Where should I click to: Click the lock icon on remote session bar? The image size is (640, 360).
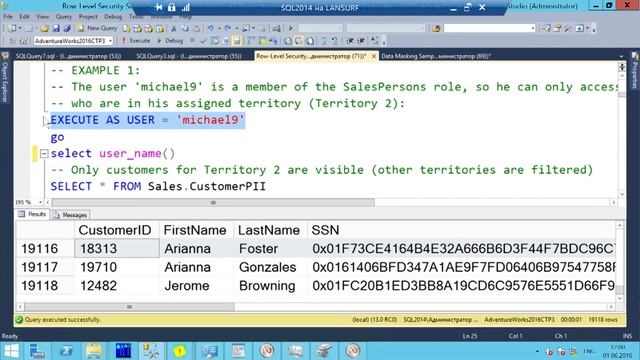[x=172, y=7]
